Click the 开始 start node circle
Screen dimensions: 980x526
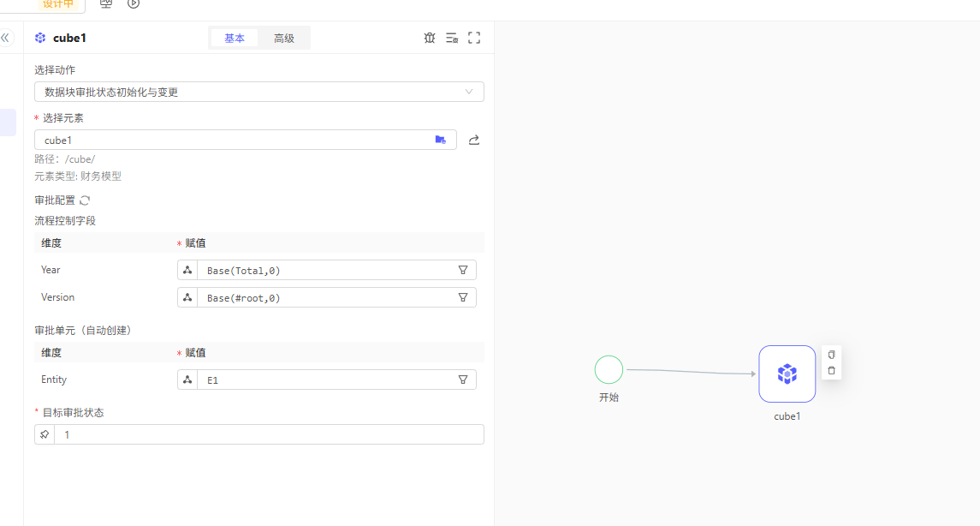[x=609, y=370]
